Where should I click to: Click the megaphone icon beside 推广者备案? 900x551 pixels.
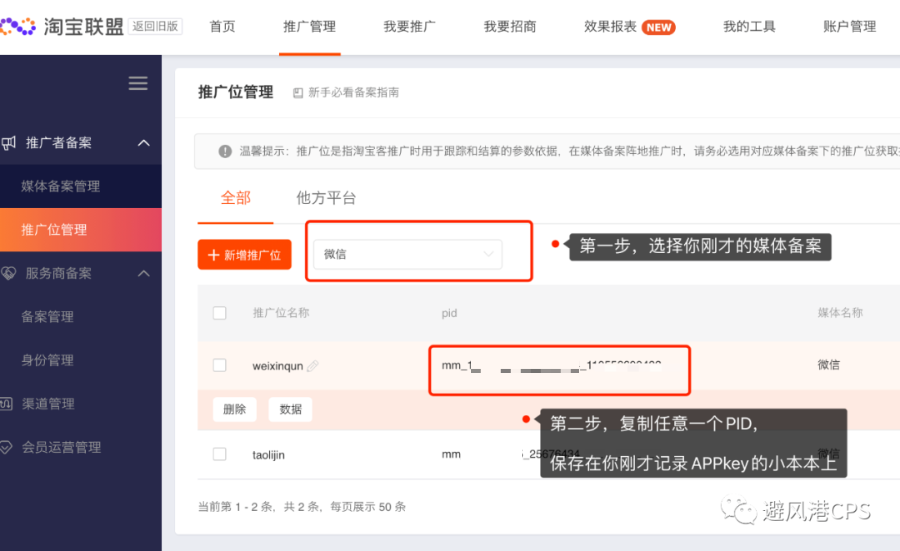point(8,143)
